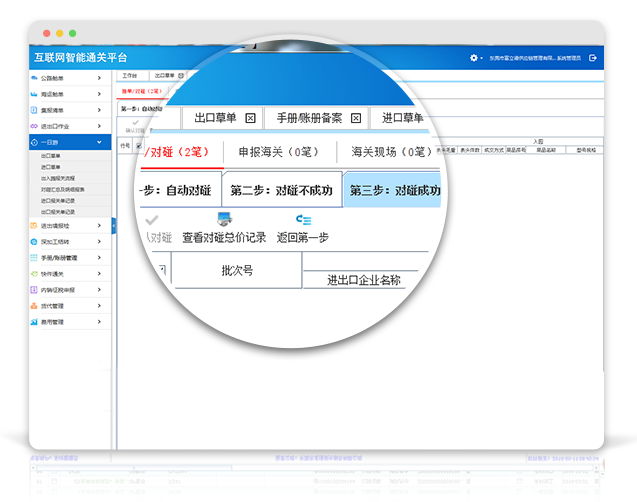Click the 快件通关 sidebar icon

[x=34, y=274]
